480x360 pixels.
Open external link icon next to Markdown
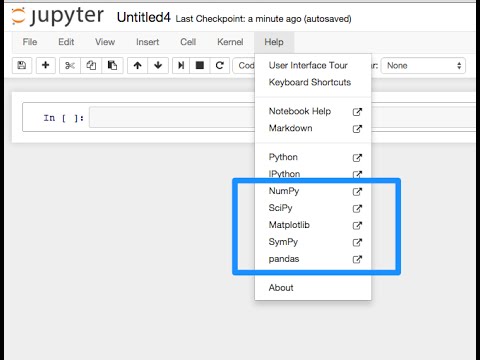(357, 129)
